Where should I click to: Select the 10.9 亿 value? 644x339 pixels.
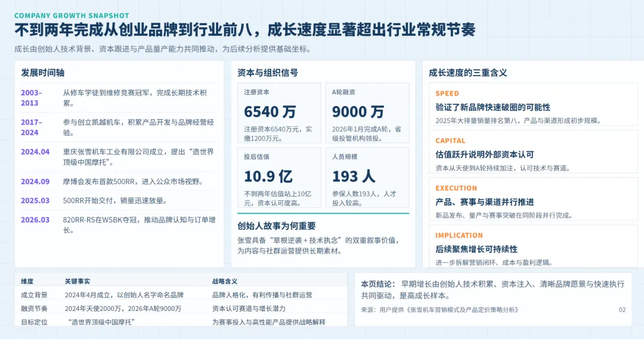click(268, 176)
